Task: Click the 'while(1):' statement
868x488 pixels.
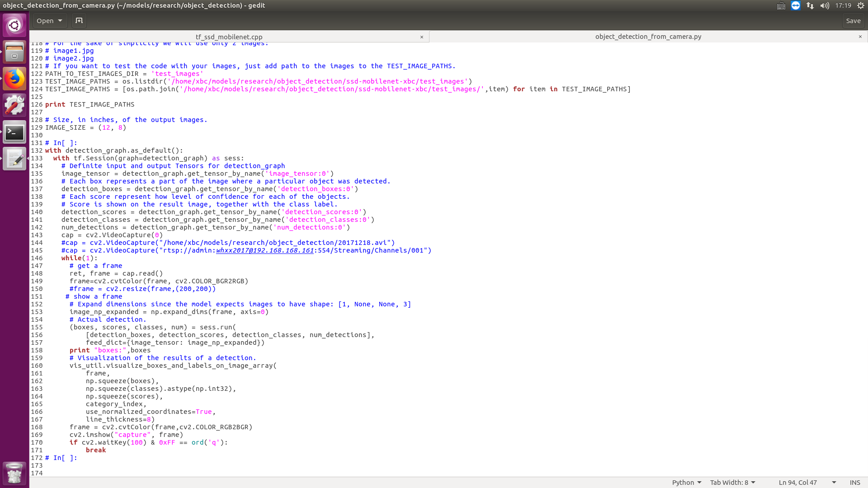Action: [80, 258]
